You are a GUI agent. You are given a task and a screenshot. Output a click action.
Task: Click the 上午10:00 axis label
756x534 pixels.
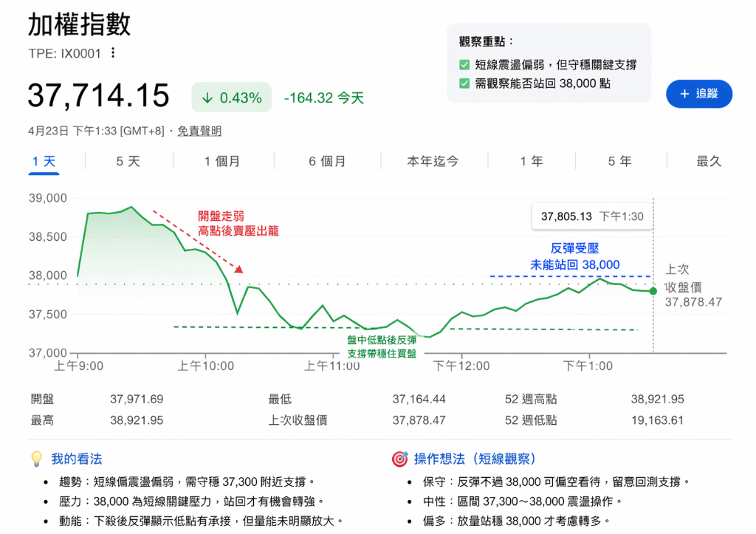point(206,366)
